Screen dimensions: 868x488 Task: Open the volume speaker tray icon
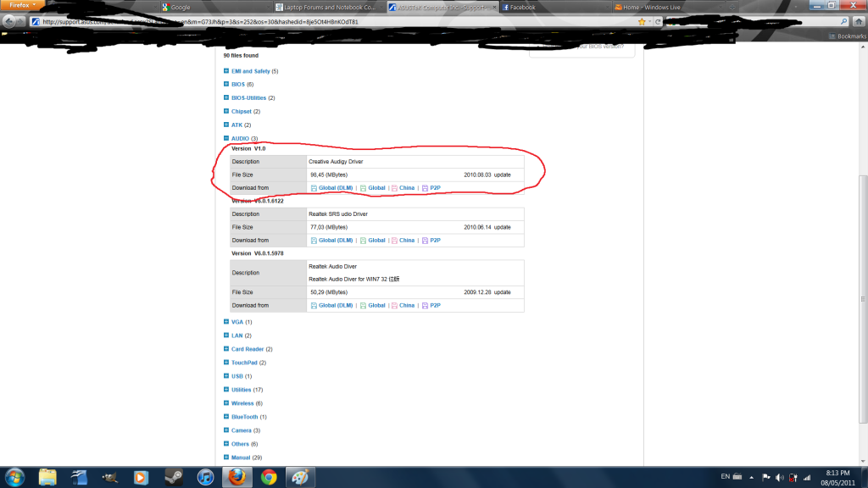coord(780,477)
